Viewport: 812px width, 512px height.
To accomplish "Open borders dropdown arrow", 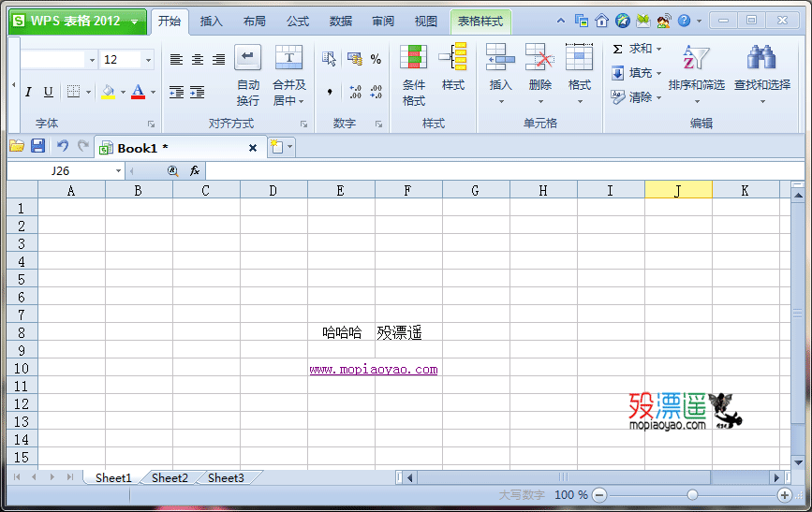I will pos(89,92).
